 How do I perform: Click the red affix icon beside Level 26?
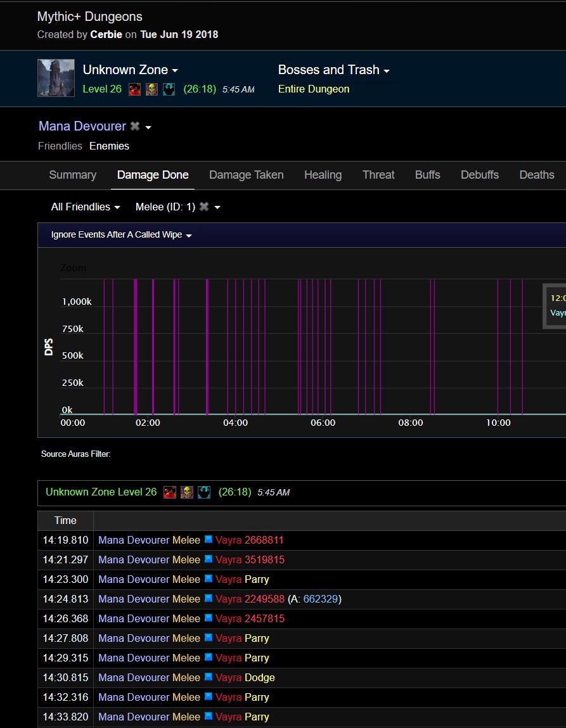coord(134,89)
